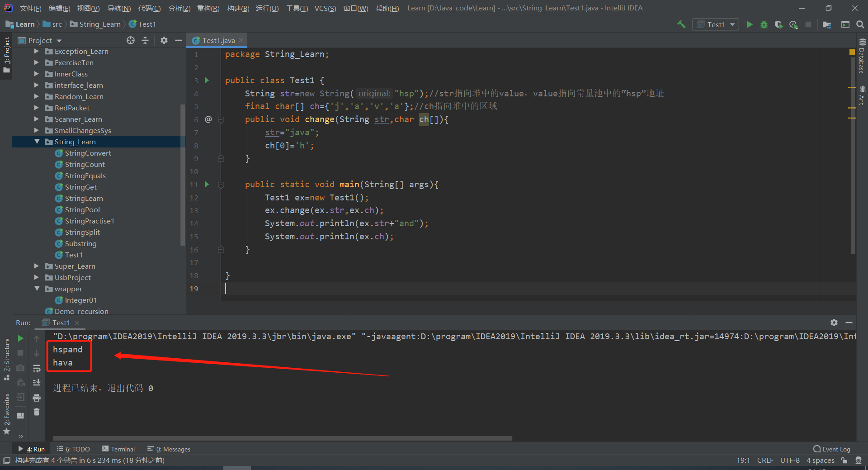Collapse the String_Learn folder
The height and width of the screenshot is (470, 868).
click(x=37, y=142)
